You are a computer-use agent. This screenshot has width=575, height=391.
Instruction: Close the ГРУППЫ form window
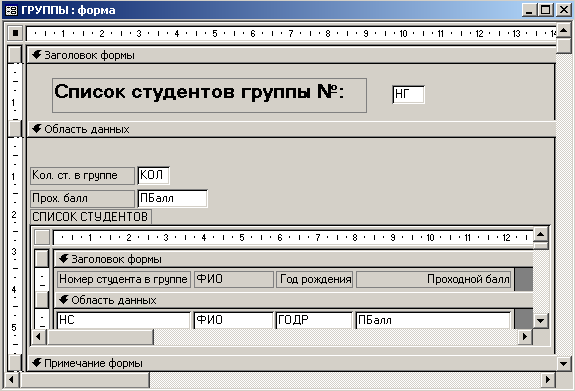tap(563, 10)
